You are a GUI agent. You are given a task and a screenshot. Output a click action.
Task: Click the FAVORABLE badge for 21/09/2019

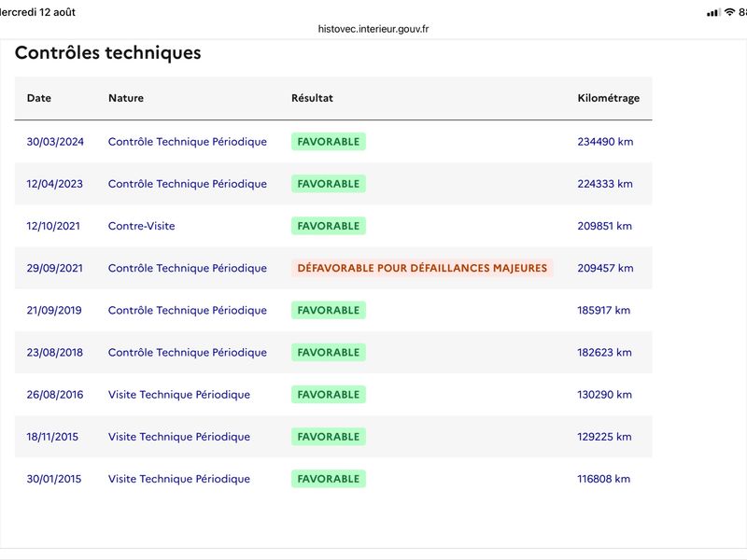click(x=329, y=310)
